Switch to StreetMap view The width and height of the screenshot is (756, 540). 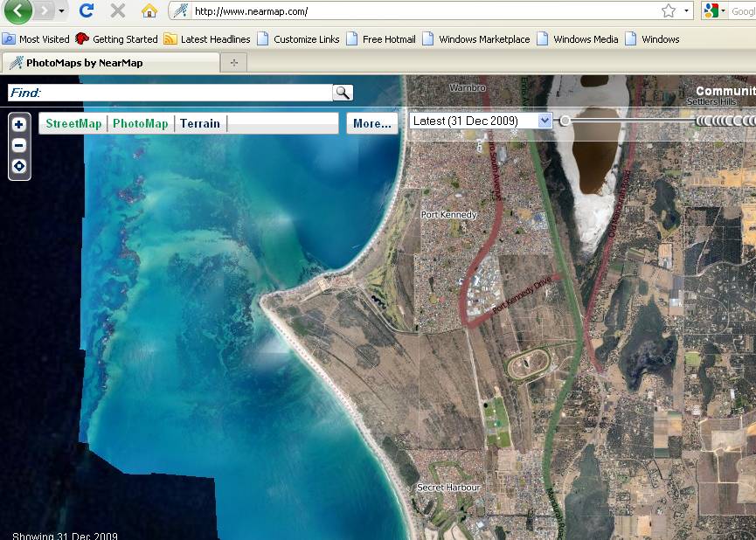coord(73,123)
